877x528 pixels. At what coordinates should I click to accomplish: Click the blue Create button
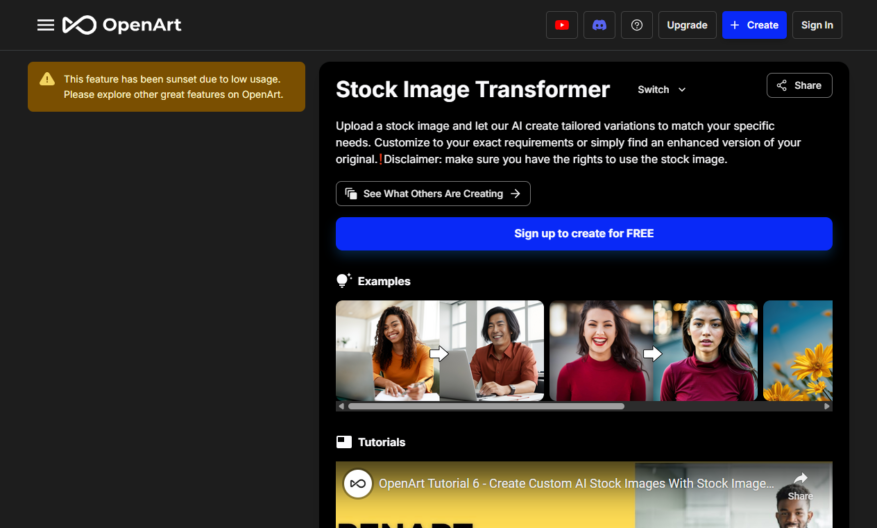click(754, 25)
